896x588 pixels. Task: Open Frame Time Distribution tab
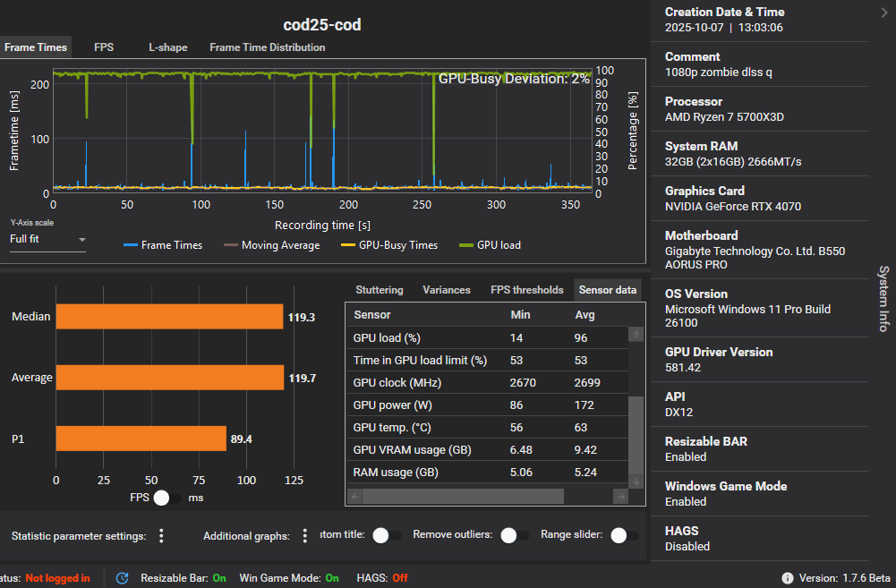(x=268, y=47)
